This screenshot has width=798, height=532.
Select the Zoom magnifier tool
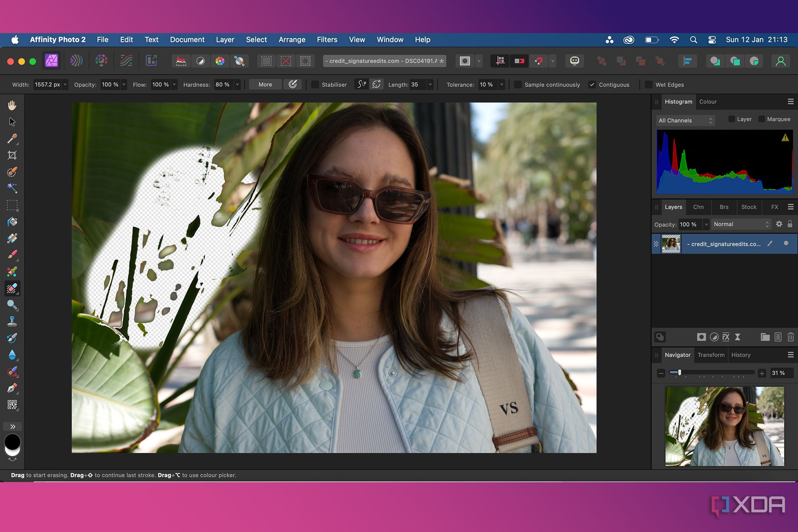12,305
